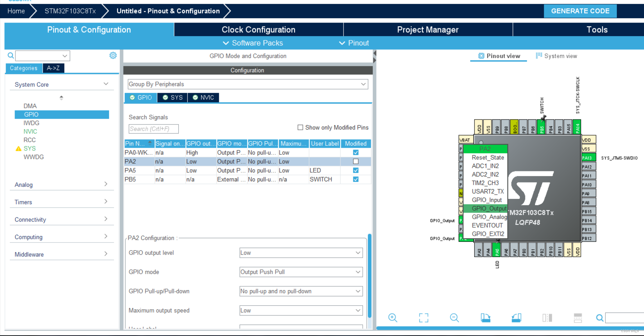Choose GPIO_EXTI2 from PA2 pin menu

tap(488, 234)
